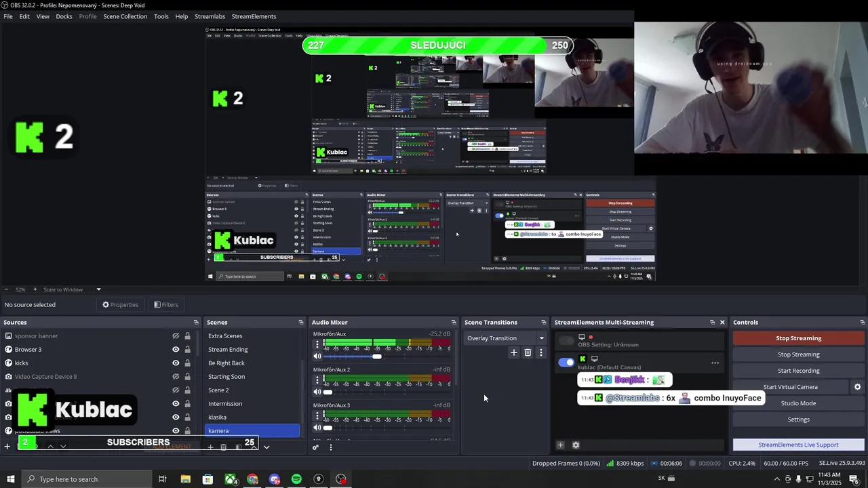Mute Mikrofón/Aux speaker icon
The width and height of the screenshot is (868, 488).
[317, 356]
